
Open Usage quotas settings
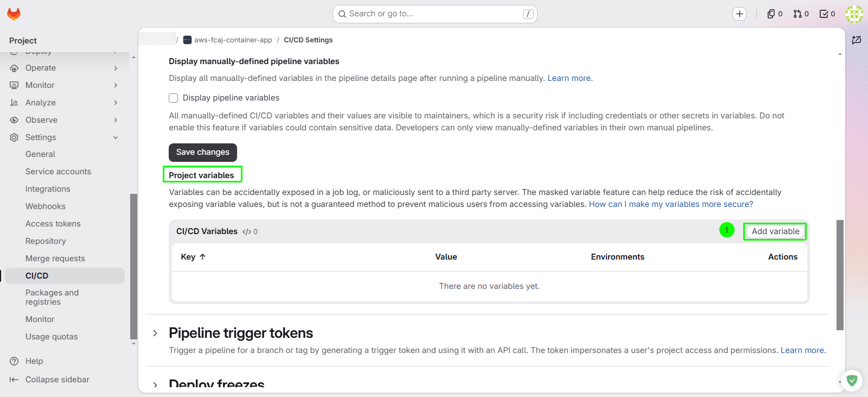[x=52, y=337]
